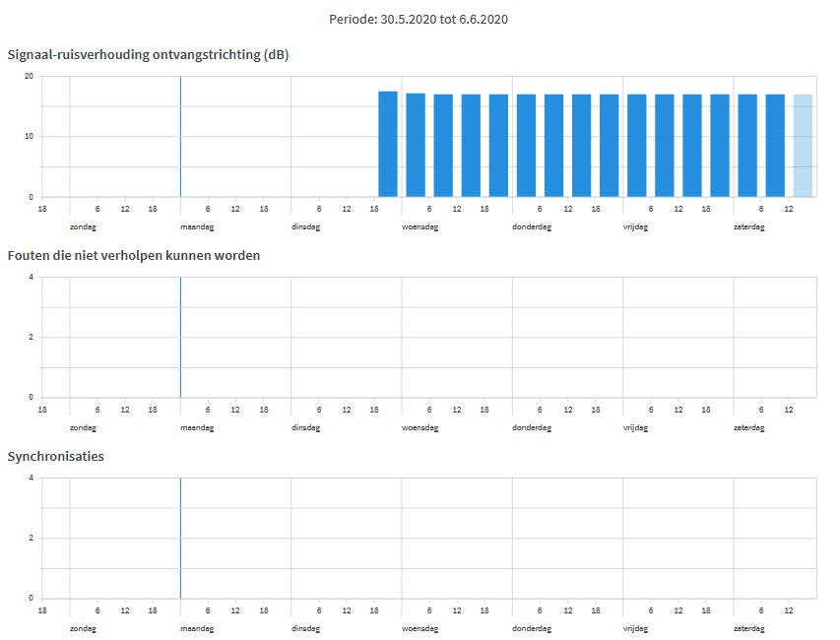This screenshot has height=640, width=840.
Task: Click the woensdag label under the Fouten chart
Action: click(x=420, y=427)
